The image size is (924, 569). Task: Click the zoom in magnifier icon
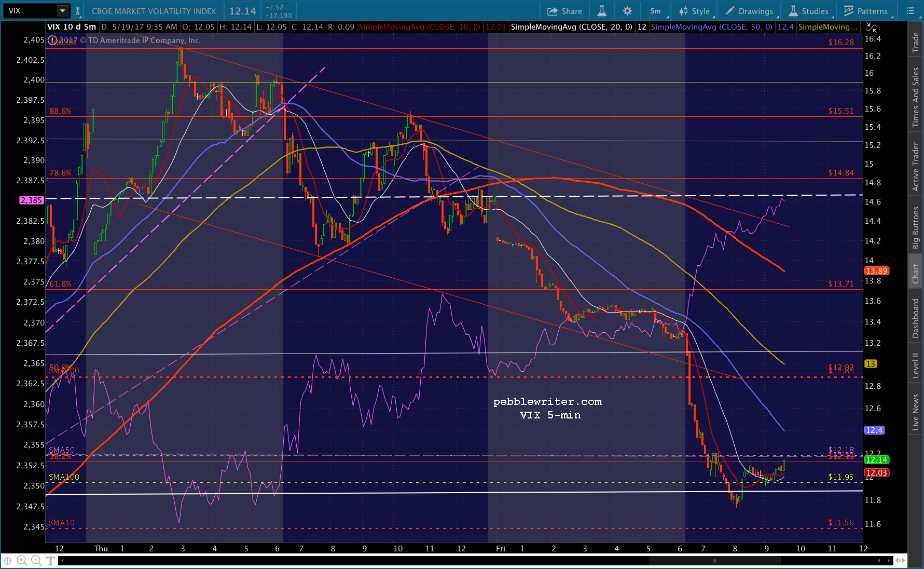coord(22,560)
